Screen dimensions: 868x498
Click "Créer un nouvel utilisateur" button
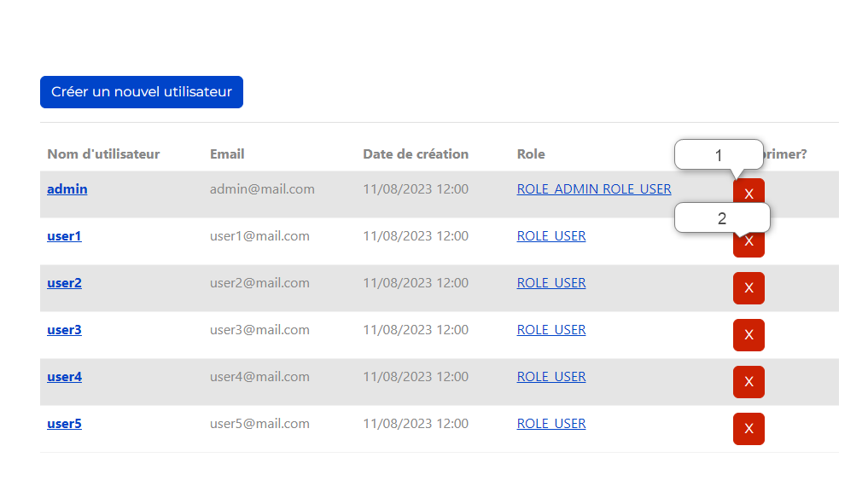(142, 92)
